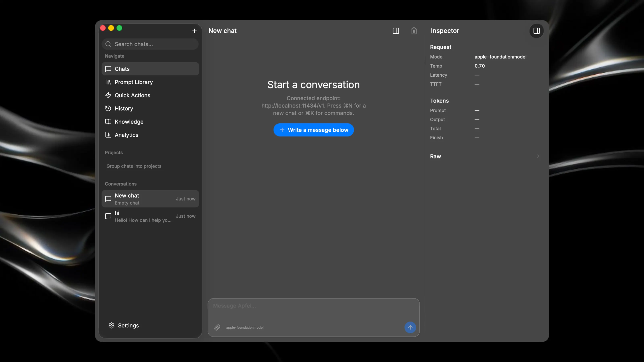
Task: Open the Chats navigation item
Action: point(150,69)
